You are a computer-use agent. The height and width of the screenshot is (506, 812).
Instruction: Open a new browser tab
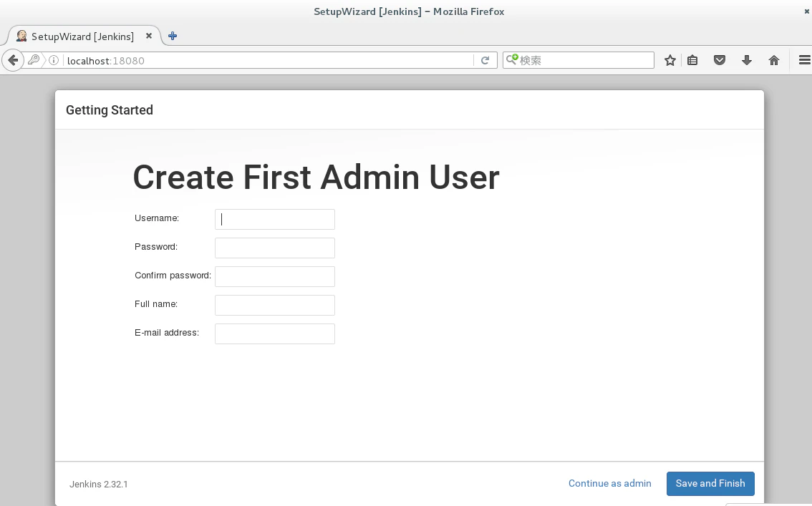tap(172, 36)
